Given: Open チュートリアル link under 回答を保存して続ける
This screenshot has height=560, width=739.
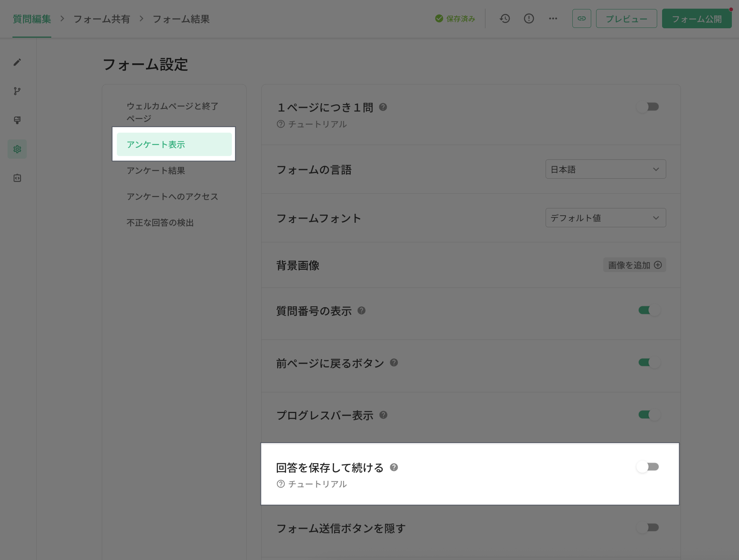Looking at the screenshot, I should click(312, 484).
